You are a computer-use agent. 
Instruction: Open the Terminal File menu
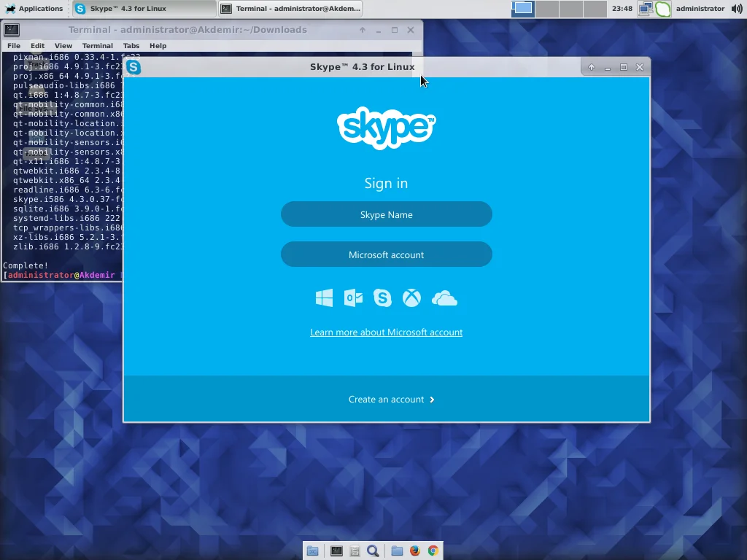coord(14,46)
